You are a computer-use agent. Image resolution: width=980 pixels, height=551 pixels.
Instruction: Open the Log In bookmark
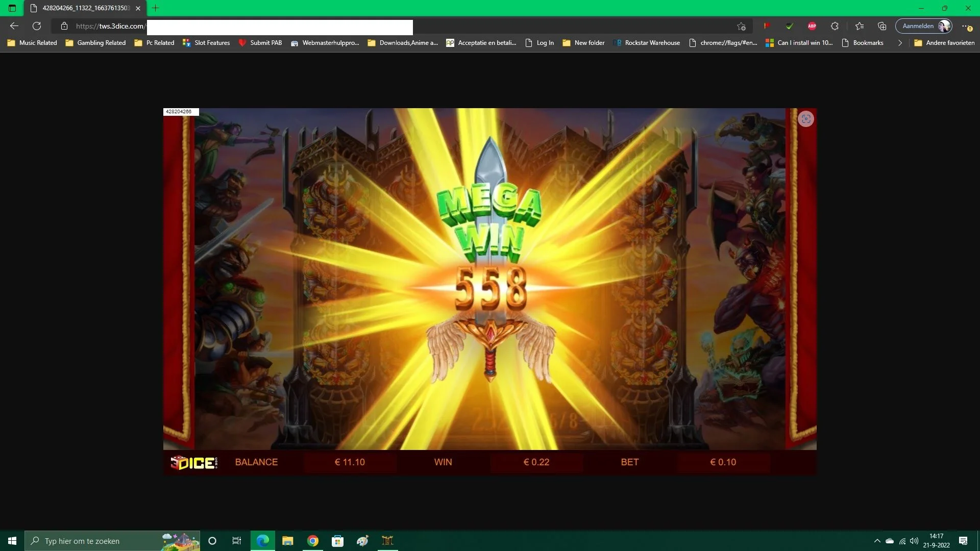point(540,43)
